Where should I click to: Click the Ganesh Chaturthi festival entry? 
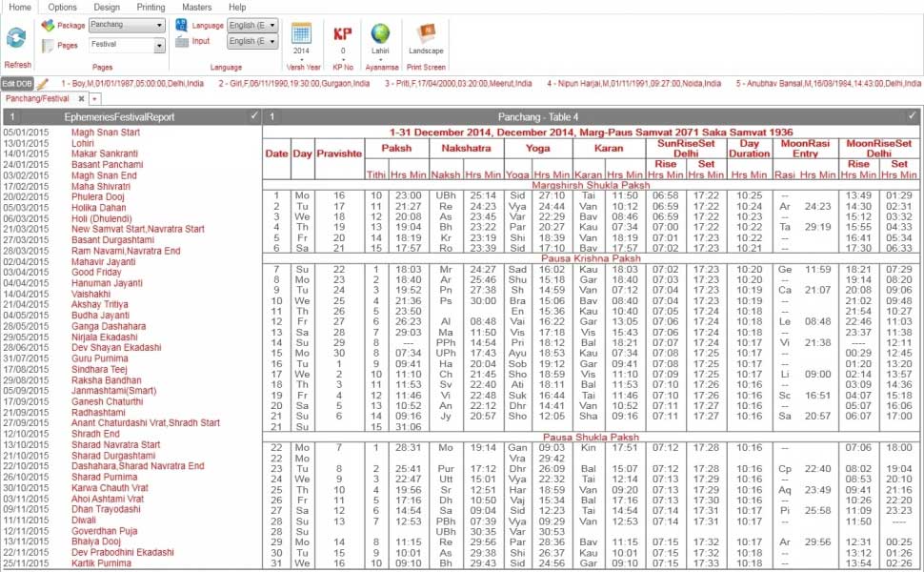[x=108, y=401]
